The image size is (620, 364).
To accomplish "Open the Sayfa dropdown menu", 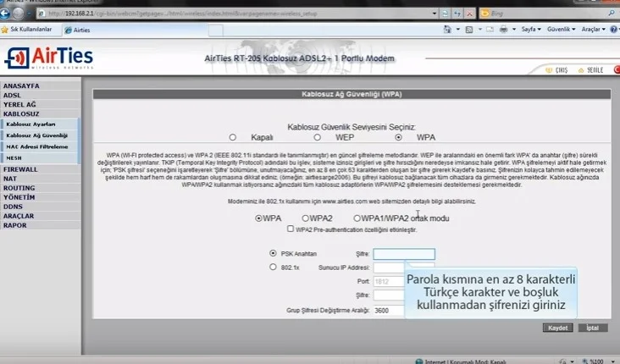I will point(529,29).
